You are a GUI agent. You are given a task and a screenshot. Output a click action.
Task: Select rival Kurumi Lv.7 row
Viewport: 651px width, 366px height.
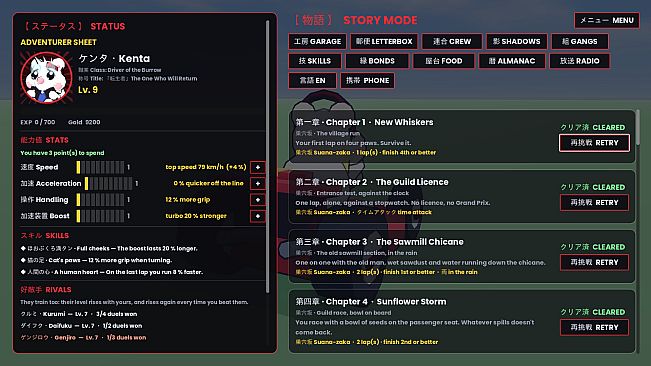pyautogui.click(x=79, y=314)
